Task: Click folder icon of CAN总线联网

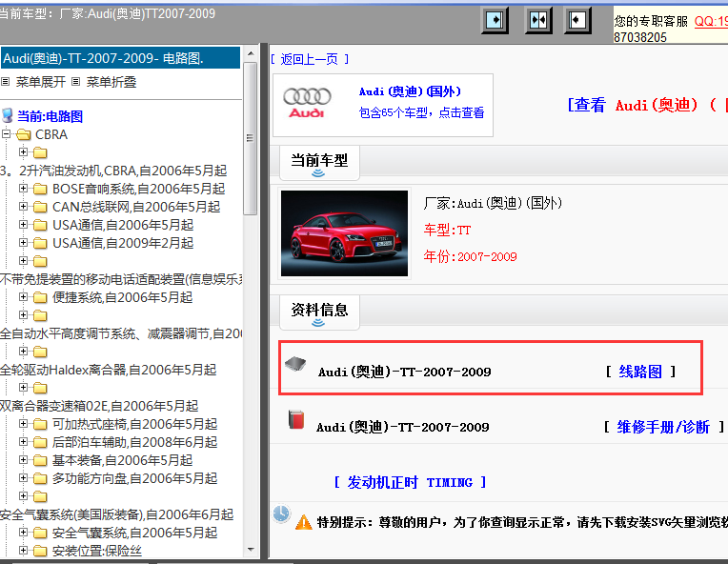Action: pos(40,207)
